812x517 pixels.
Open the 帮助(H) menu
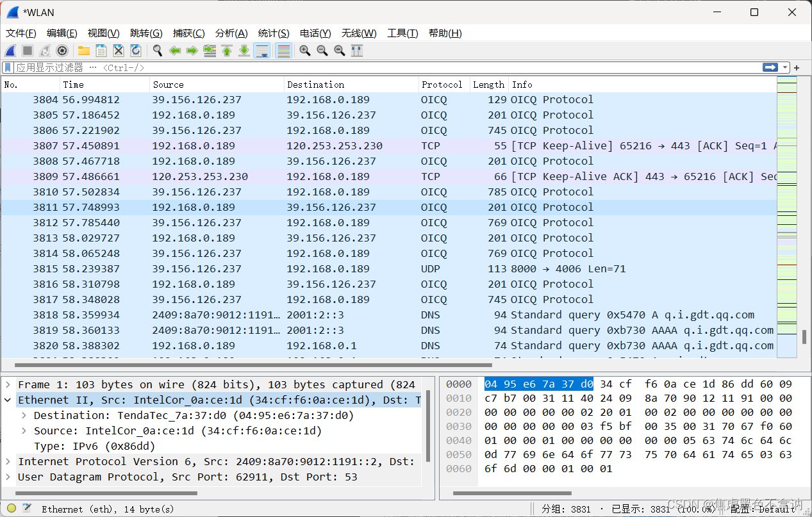pos(445,33)
